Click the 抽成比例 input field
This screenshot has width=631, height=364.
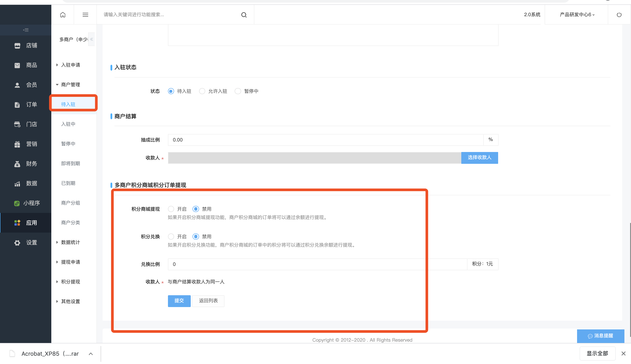tap(326, 140)
